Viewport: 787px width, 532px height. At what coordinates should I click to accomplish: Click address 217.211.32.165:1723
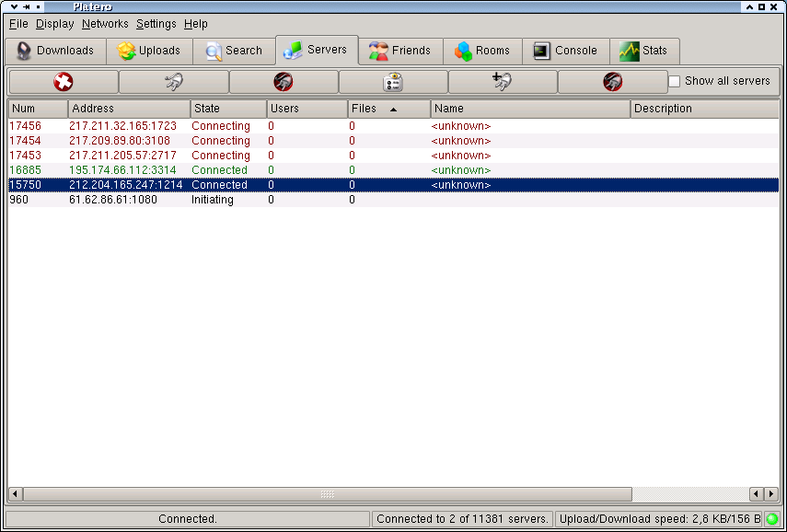coord(123,126)
